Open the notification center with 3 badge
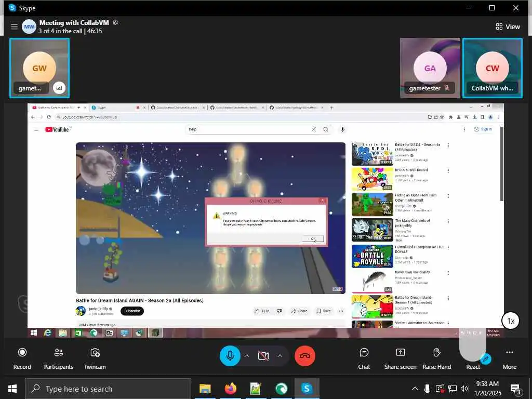The width and height of the screenshot is (532, 399). 516,390
